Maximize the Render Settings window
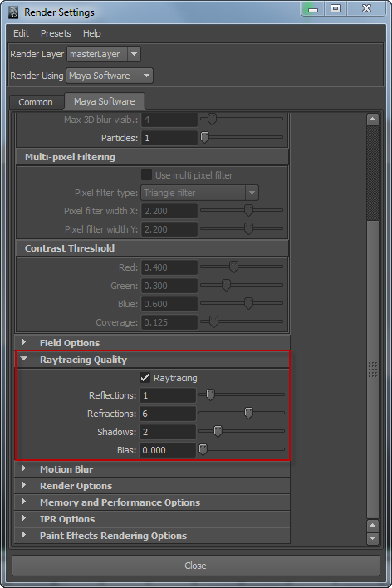This screenshot has height=588, width=392. pos(336,8)
